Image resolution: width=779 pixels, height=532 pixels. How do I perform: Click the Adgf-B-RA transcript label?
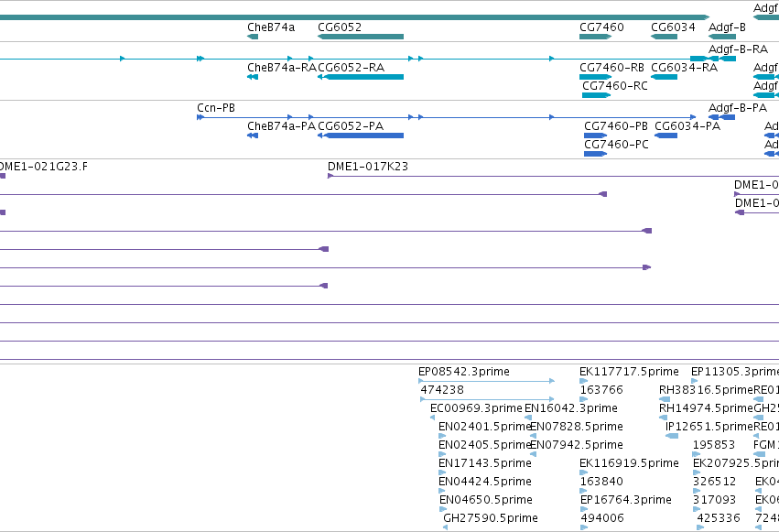point(738,49)
